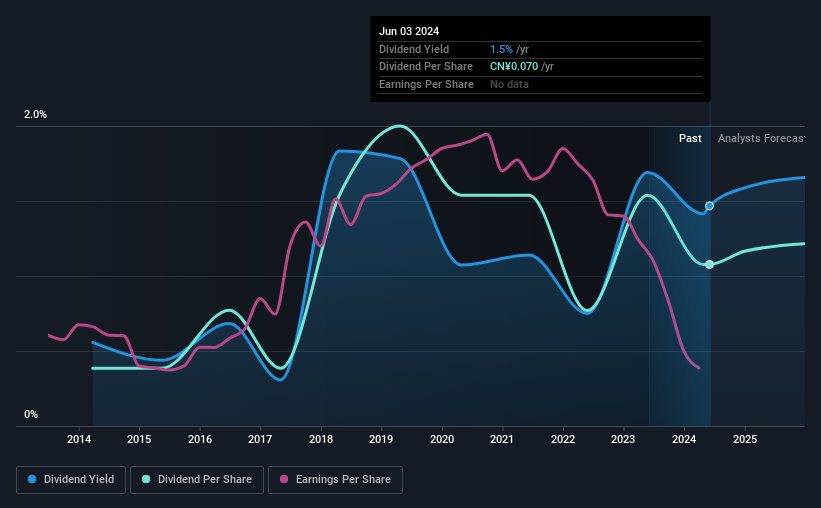
Task: Click the 1.5% /yr dividend yield value
Action: (x=509, y=49)
